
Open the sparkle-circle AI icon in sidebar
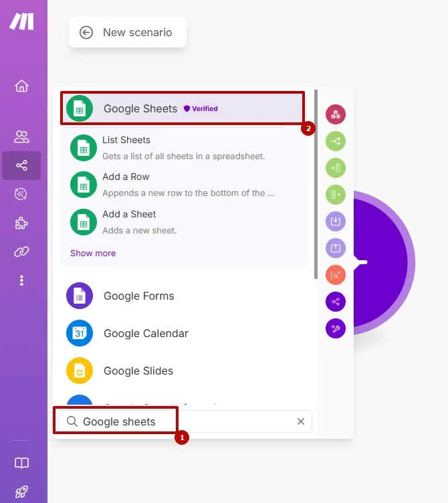click(21, 194)
